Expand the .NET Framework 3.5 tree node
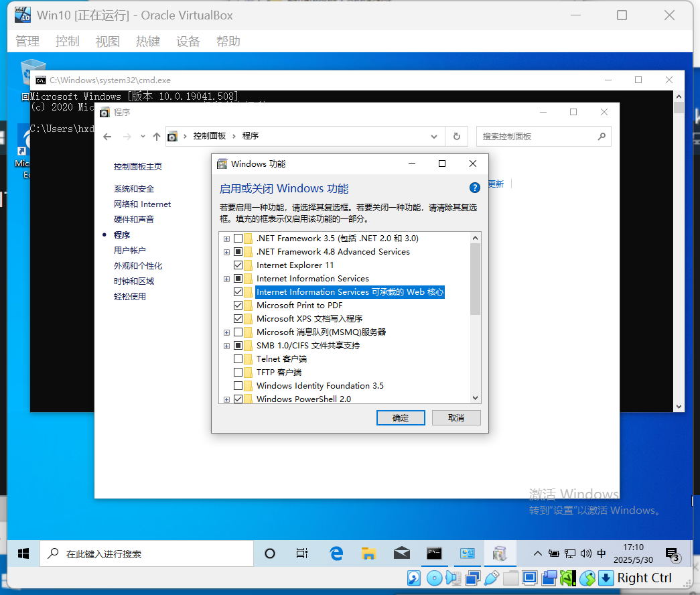This screenshot has width=700, height=595. tap(227, 239)
